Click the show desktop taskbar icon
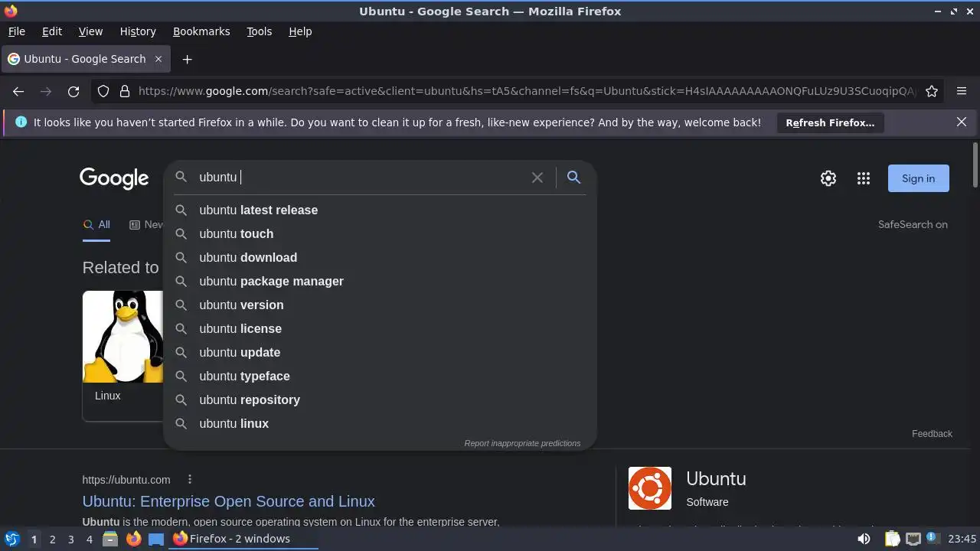This screenshot has height=551, width=980. pos(156,539)
